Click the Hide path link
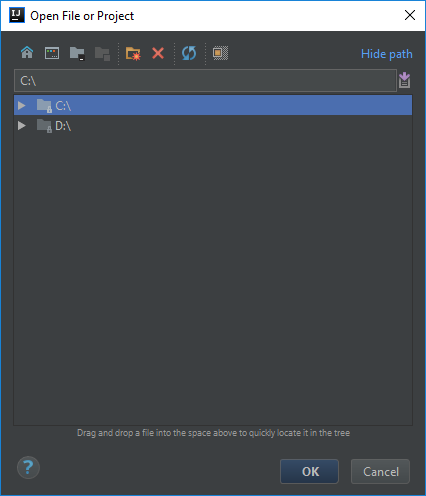 pyautogui.click(x=387, y=54)
